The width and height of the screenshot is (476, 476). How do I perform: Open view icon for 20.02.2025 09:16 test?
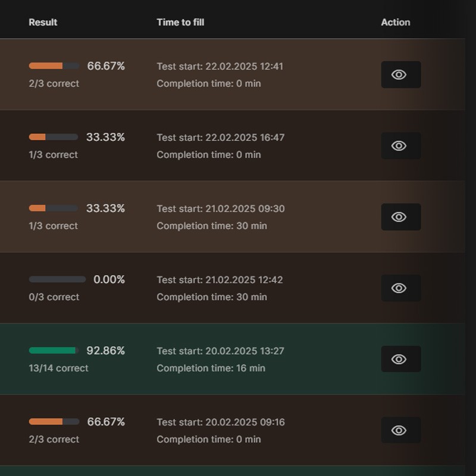400,430
